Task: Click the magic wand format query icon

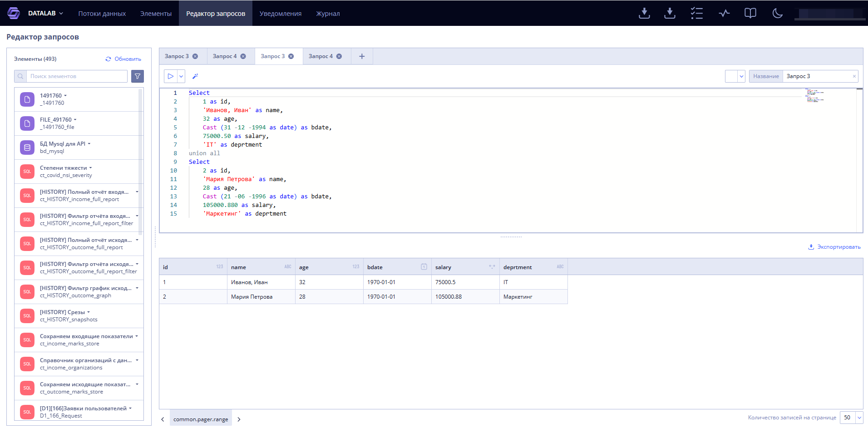Action: point(195,76)
